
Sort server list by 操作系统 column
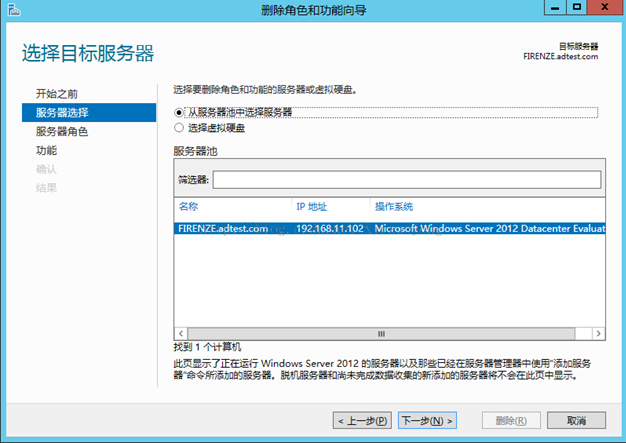(394, 207)
